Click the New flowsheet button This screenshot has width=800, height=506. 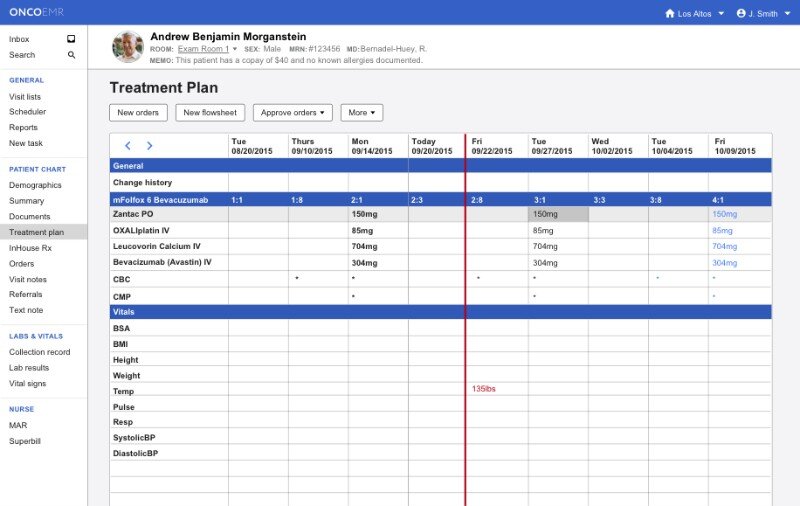pyautogui.click(x=210, y=113)
